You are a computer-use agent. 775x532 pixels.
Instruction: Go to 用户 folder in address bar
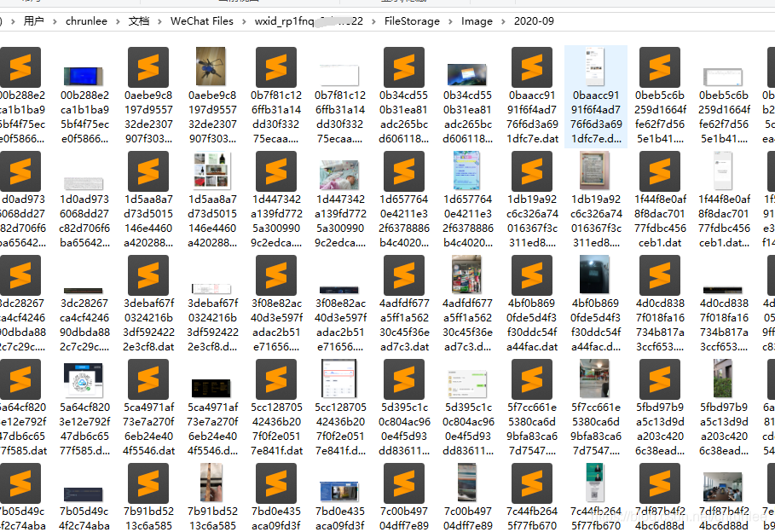(33, 21)
